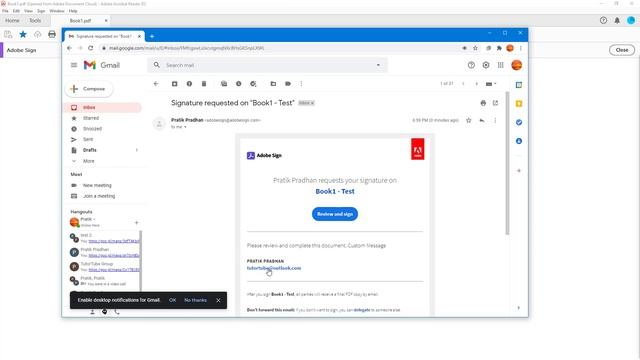The image size is (640, 360).
Task: Click the add to tasks icon
Action: tap(253, 84)
